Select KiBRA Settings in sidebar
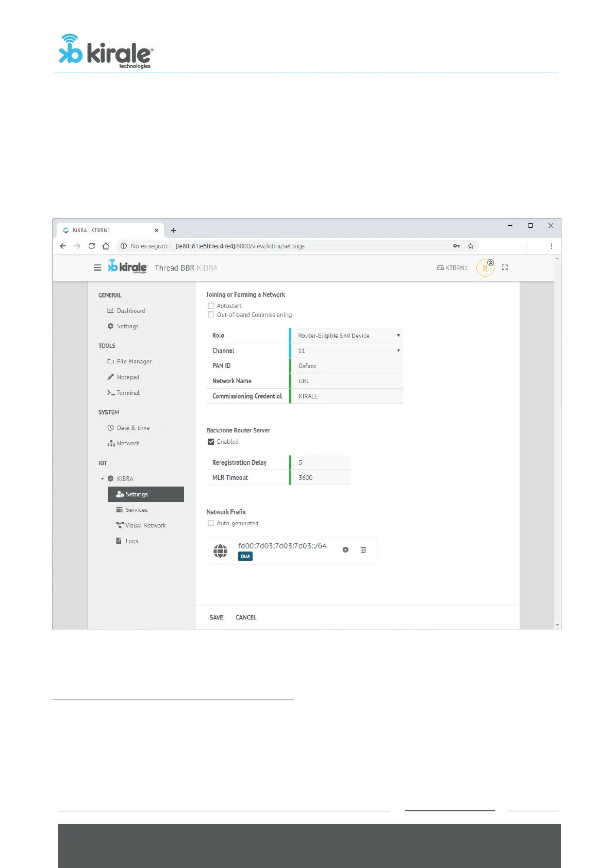The width and height of the screenshot is (614, 868). 146,494
